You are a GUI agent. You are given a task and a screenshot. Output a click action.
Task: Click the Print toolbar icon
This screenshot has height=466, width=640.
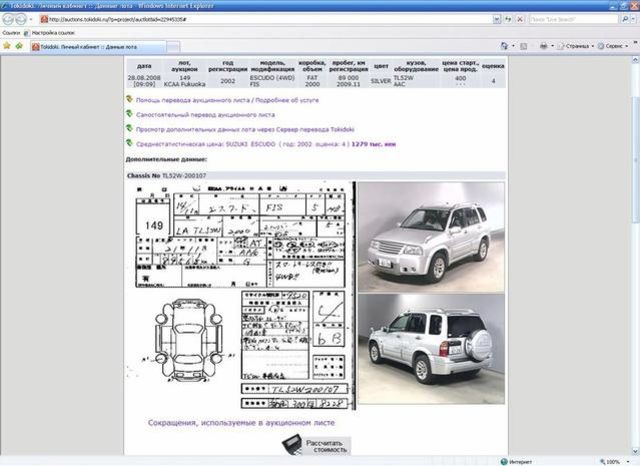543,47
